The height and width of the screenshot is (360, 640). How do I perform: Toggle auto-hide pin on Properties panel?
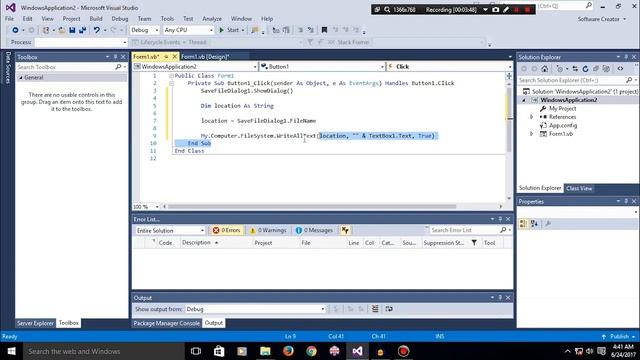[626, 201]
